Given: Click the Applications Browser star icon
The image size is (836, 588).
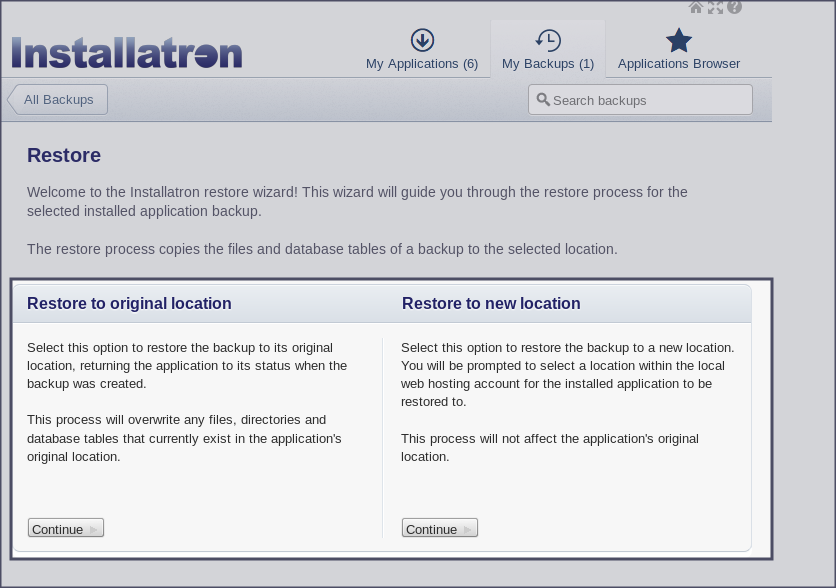Looking at the screenshot, I should (x=679, y=40).
